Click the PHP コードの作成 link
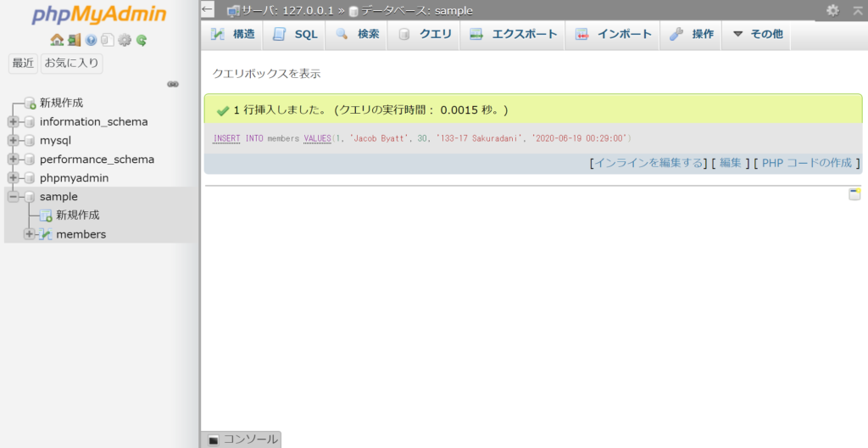This screenshot has height=448, width=868. click(806, 163)
